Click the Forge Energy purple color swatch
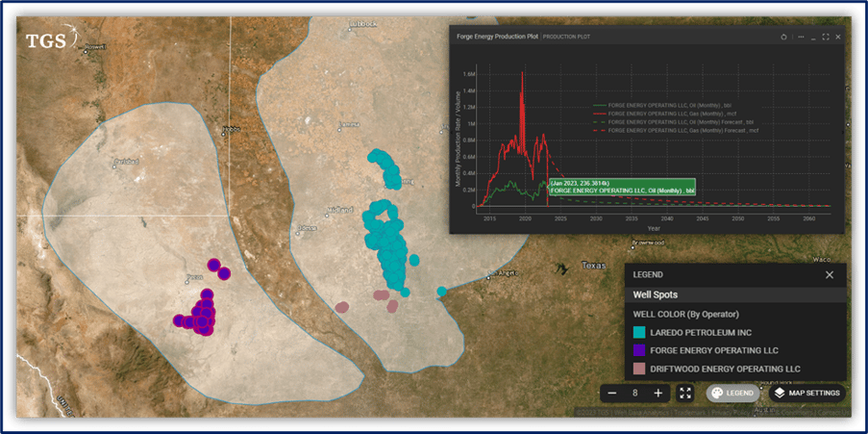Viewport: 868px width, 434px height. (639, 350)
